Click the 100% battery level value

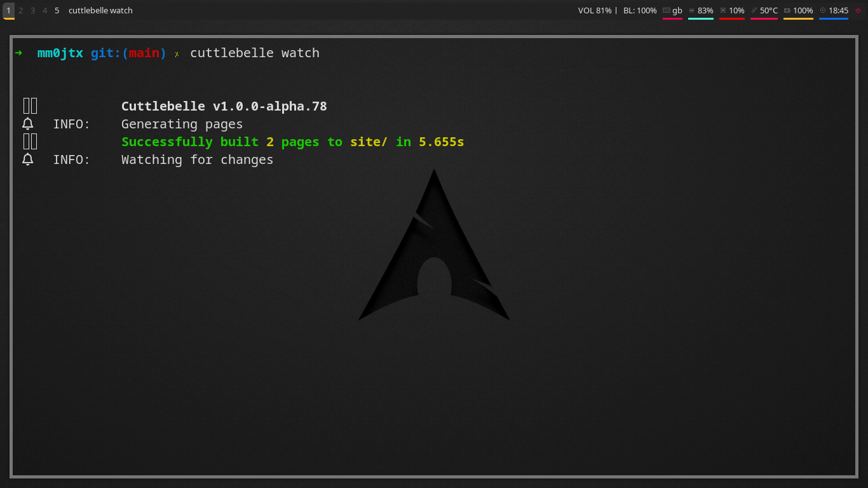pyautogui.click(x=803, y=10)
